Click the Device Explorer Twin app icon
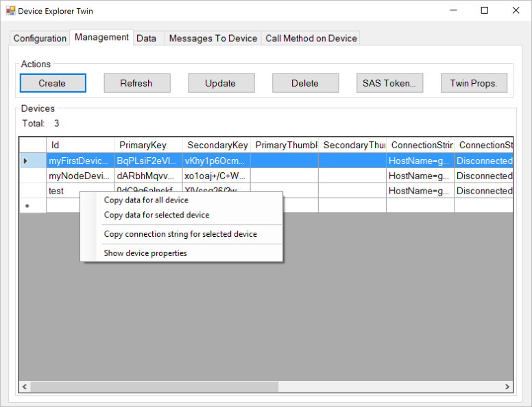Image resolution: width=532 pixels, height=407 pixels. point(10,11)
